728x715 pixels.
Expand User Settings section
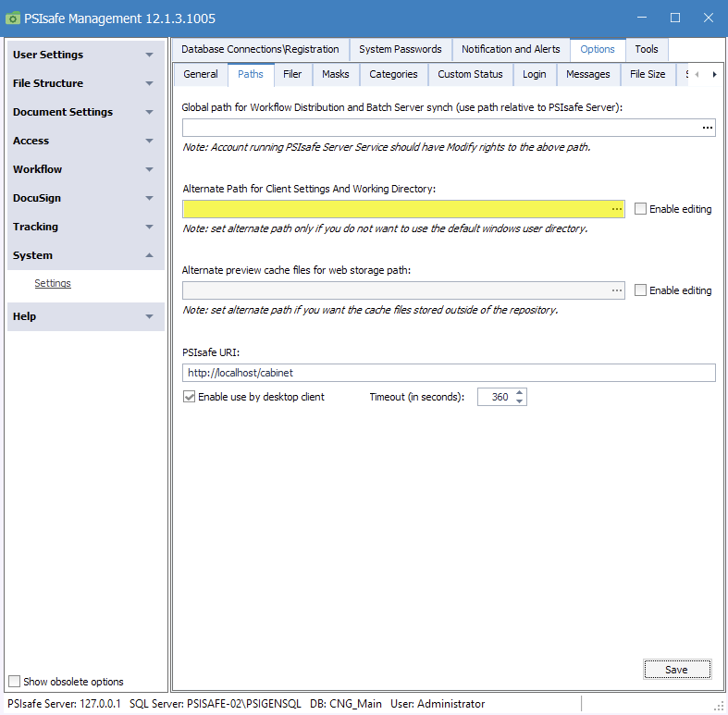(86, 55)
